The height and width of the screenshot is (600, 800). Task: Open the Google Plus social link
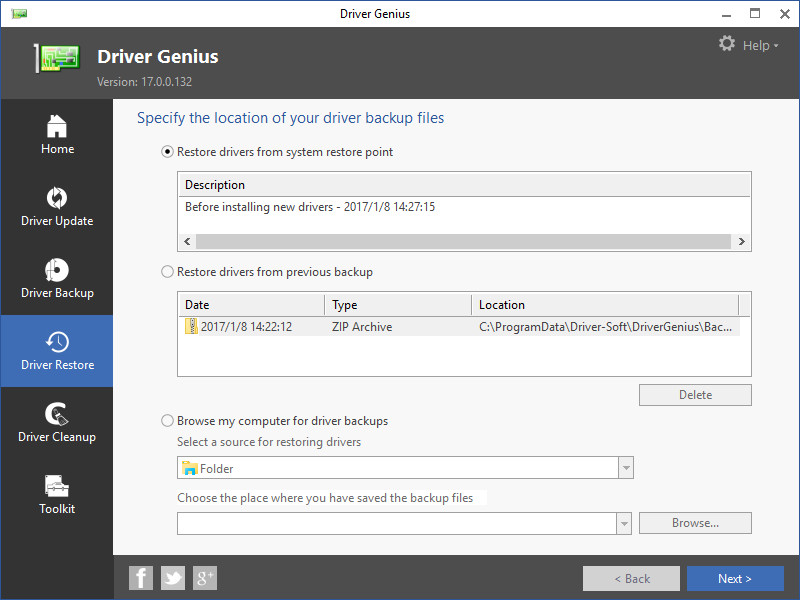[x=205, y=578]
